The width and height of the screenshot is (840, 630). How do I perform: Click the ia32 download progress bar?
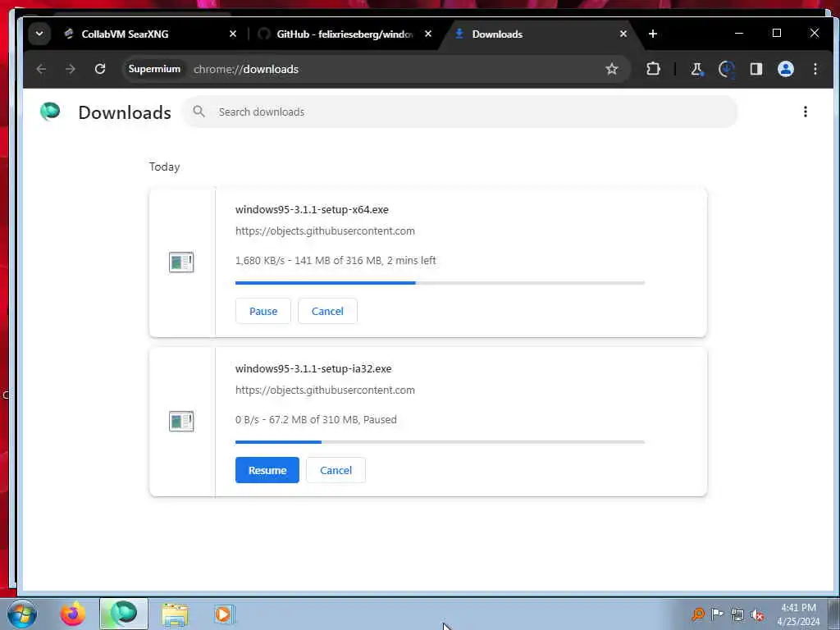tap(440, 442)
